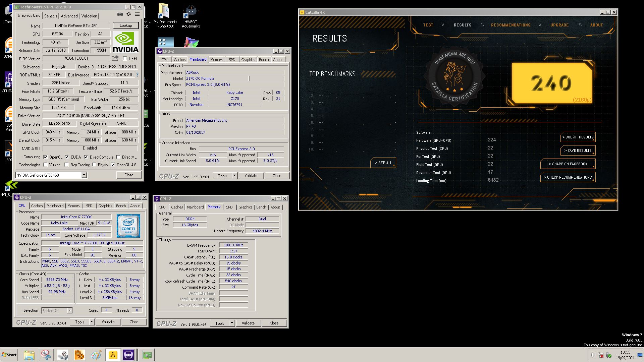Switch to Advanced tab in GPU-Z
This screenshot has height=362, width=644.
coord(69,16)
